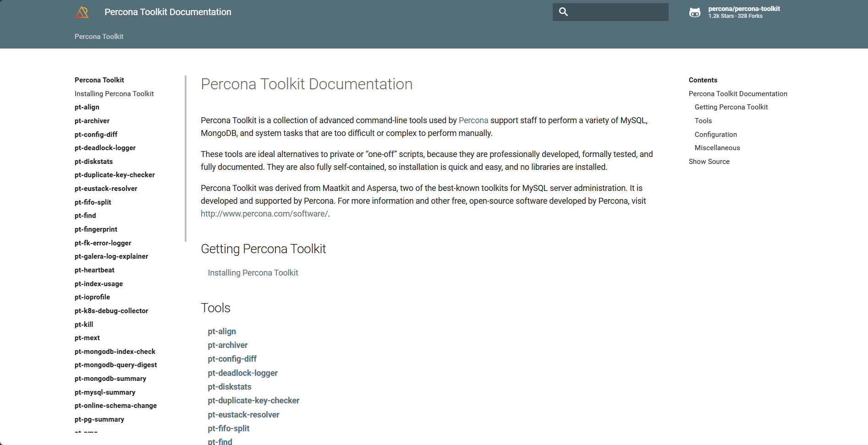Open pt-eustack-resolver in the left sidebar
Viewport: 868px width, 445px height.
click(106, 189)
